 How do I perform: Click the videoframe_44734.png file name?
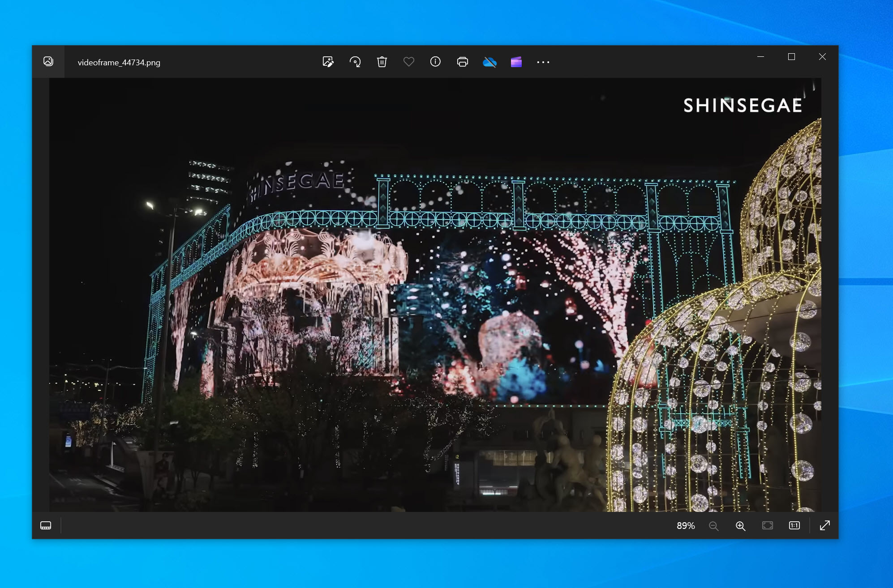[119, 63]
